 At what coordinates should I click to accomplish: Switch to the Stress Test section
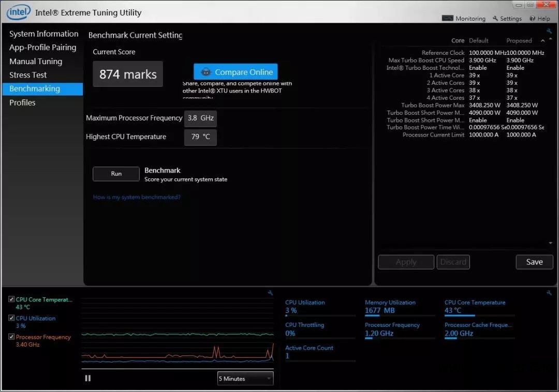[x=28, y=75]
